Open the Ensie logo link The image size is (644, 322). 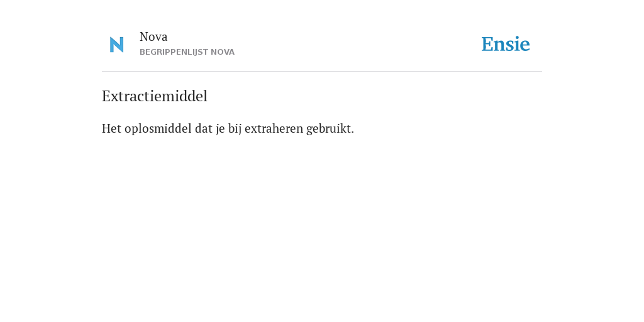[x=506, y=44]
